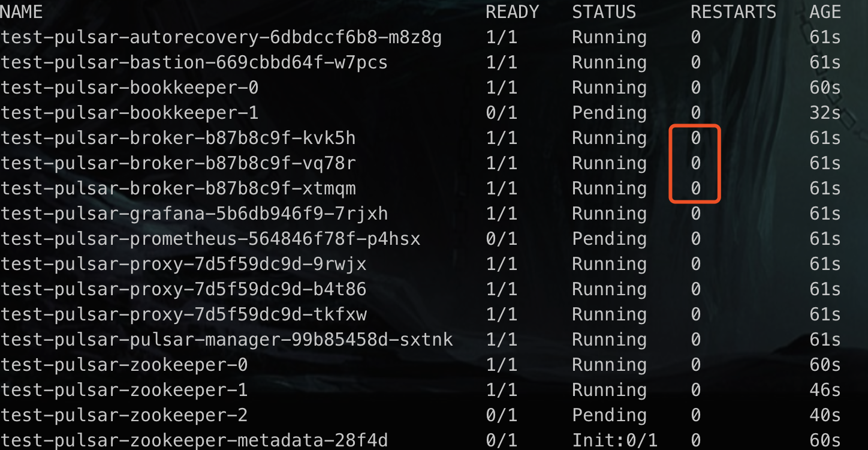Click Init:0/1 status of zookeeper-metadata row
Viewport: 868px width, 450px height.
(x=614, y=441)
